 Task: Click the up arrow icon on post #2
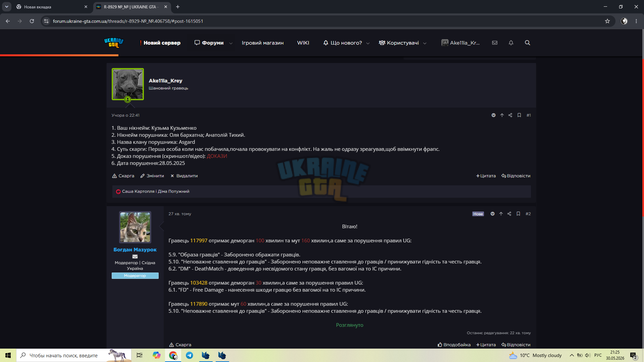point(501,214)
